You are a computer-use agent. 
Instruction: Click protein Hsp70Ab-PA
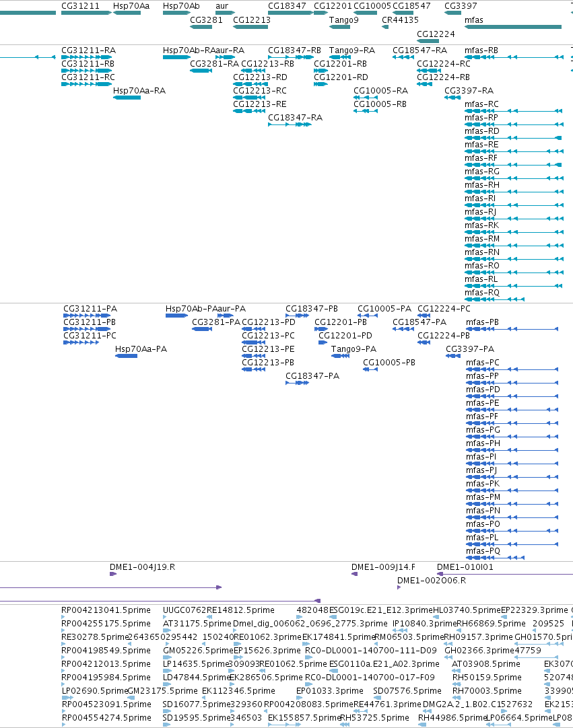tap(191, 309)
